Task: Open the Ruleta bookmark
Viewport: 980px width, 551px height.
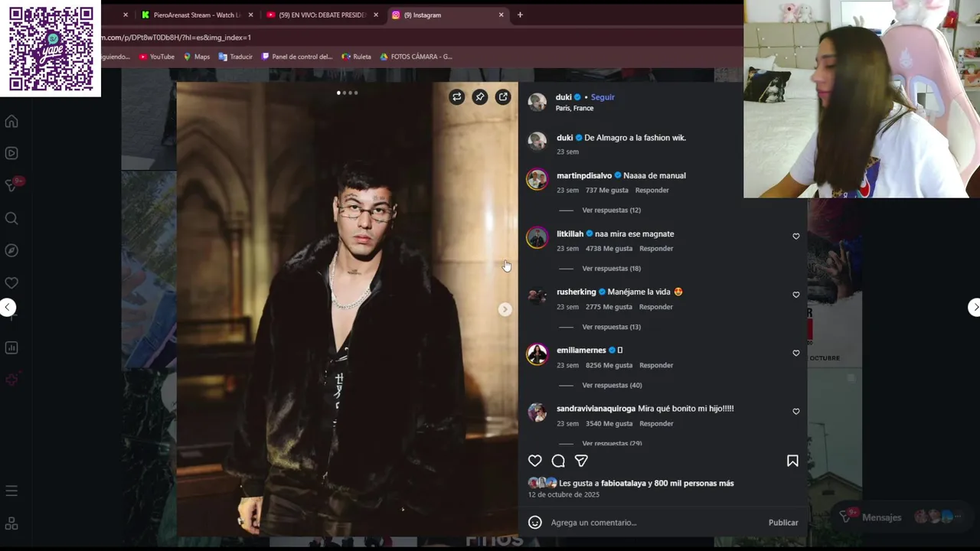Action: pyautogui.click(x=357, y=57)
